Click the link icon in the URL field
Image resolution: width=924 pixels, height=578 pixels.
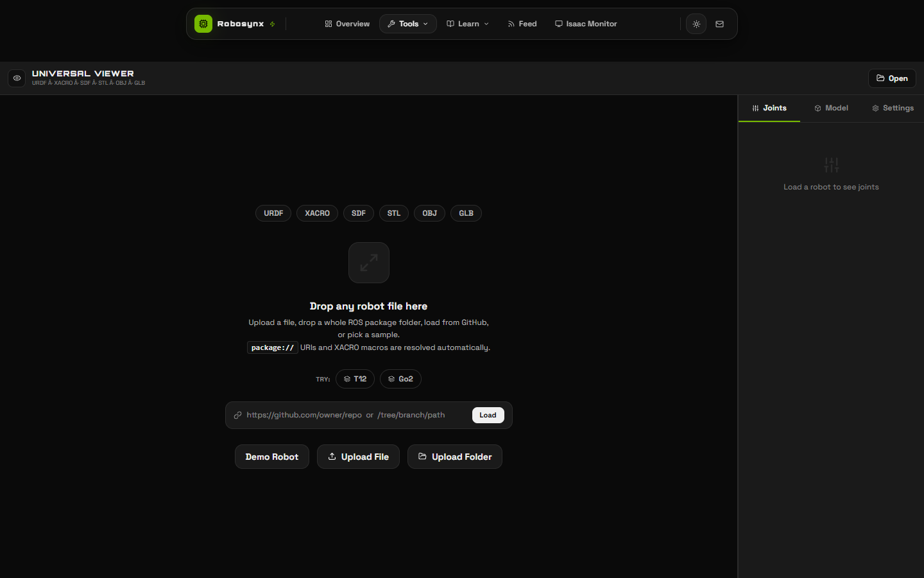tap(237, 415)
